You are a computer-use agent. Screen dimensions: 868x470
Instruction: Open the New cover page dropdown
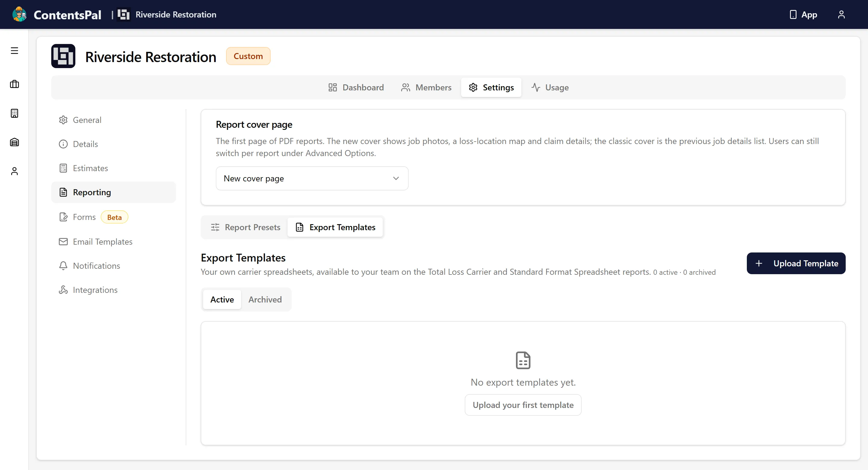coord(312,178)
